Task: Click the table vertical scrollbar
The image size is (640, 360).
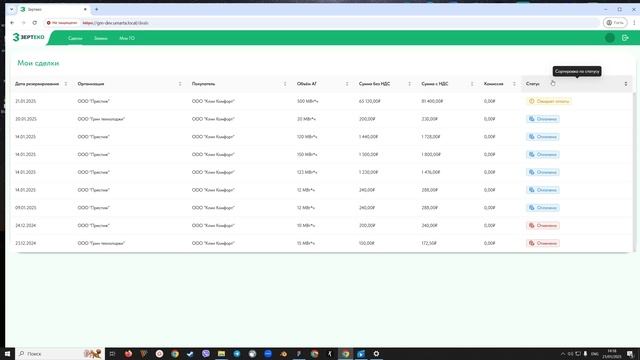Action: [x=634, y=171]
